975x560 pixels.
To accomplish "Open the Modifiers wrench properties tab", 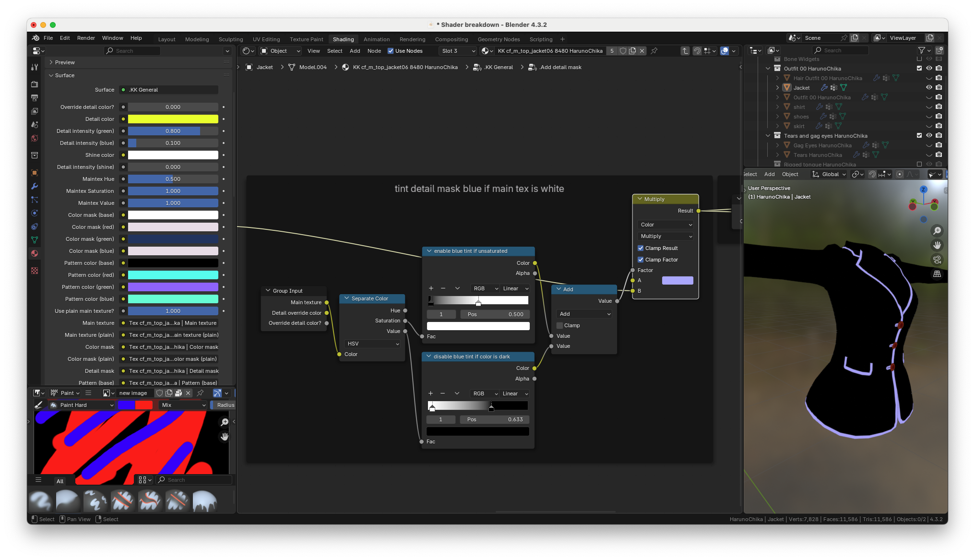I will point(35,186).
